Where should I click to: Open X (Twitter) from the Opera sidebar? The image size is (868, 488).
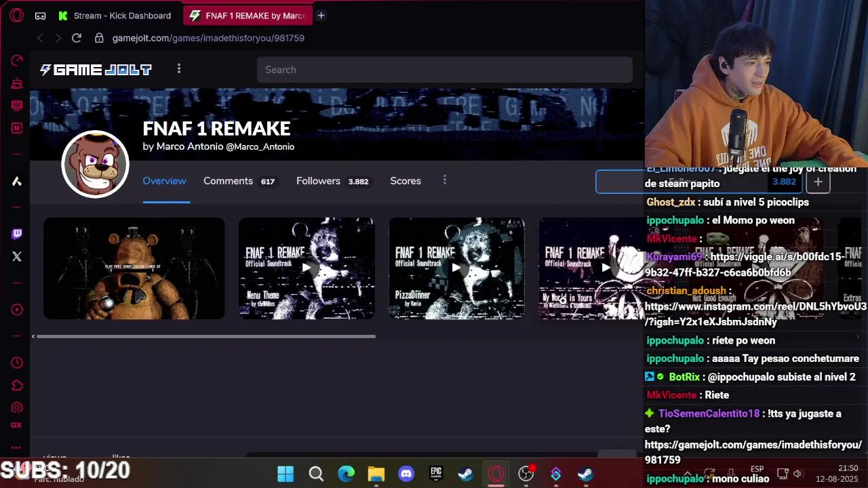coord(17,256)
